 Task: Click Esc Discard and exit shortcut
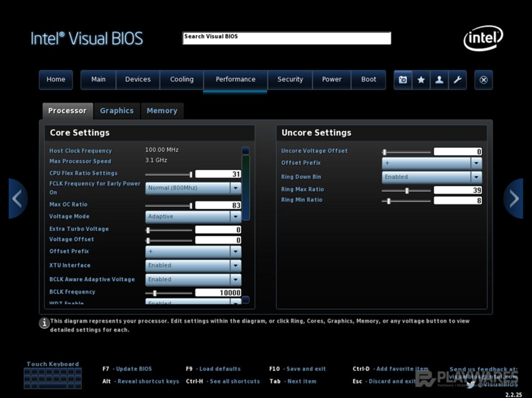(x=384, y=381)
